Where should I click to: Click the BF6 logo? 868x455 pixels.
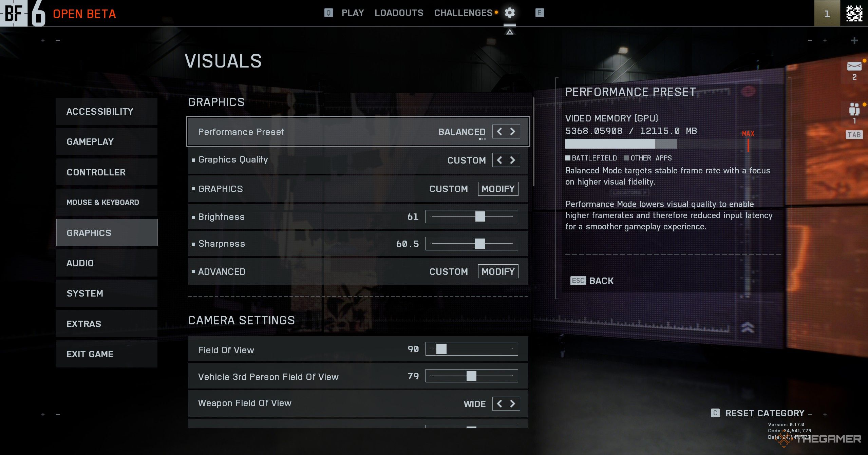tap(23, 13)
